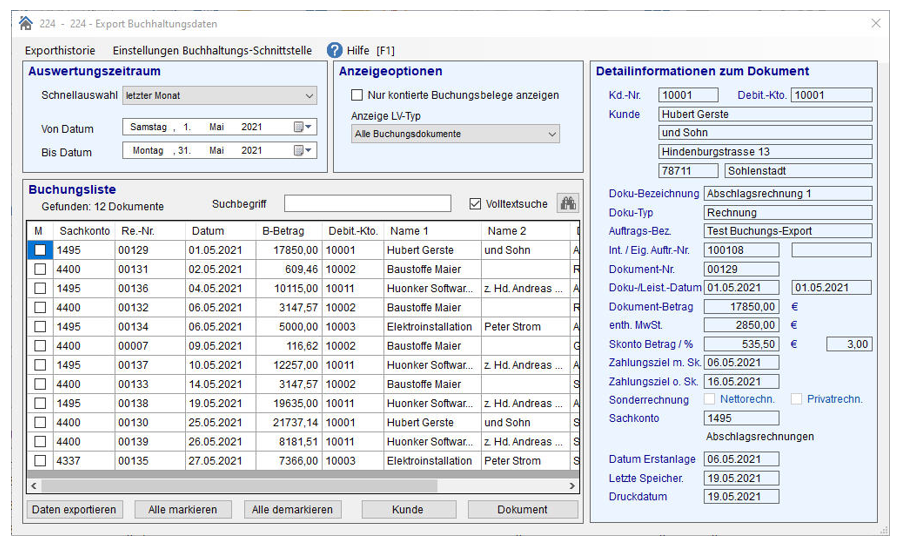Open calendar picker for Bis Datum
The width and height of the screenshot is (906, 545).
click(x=303, y=151)
